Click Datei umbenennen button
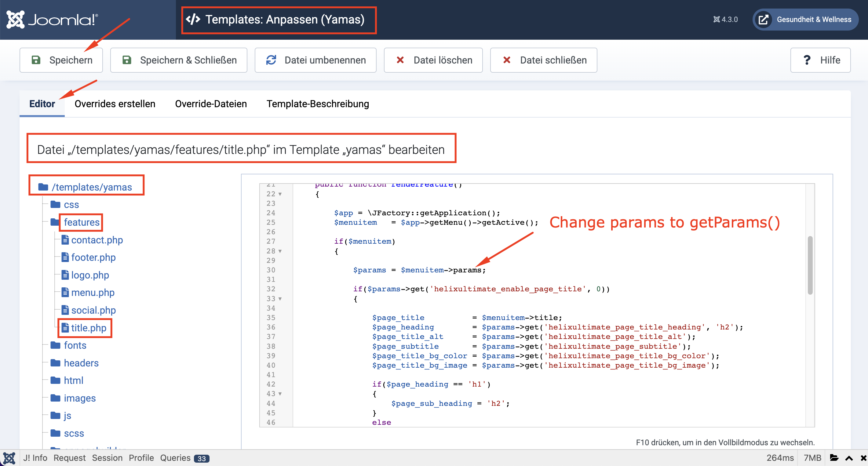 (x=316, y=60)
